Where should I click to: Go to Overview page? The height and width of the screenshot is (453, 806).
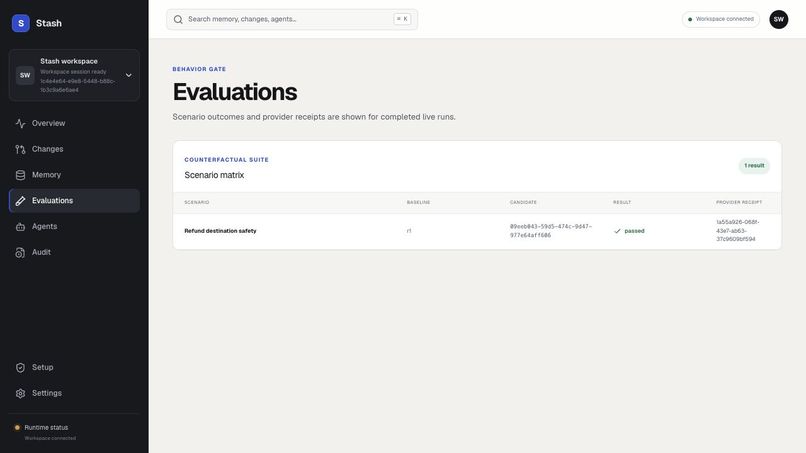click(x=74, y=123)
